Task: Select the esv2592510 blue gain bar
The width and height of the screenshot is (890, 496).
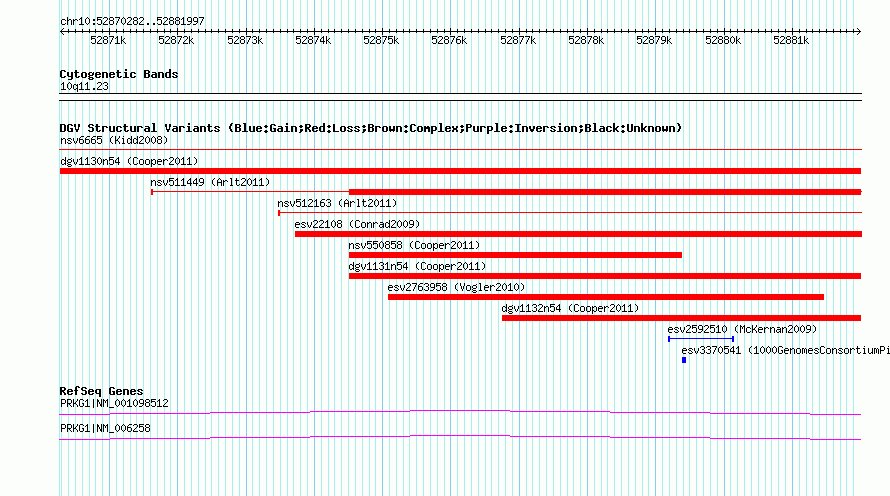Action: coord(701,339)
